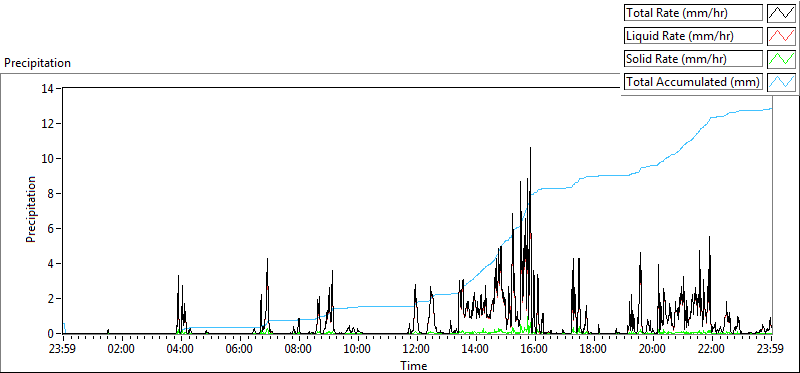This screenshot has height=373, width=800.
Task: Click the Total Rate black plot sample icon
Action: coord(781,13)
